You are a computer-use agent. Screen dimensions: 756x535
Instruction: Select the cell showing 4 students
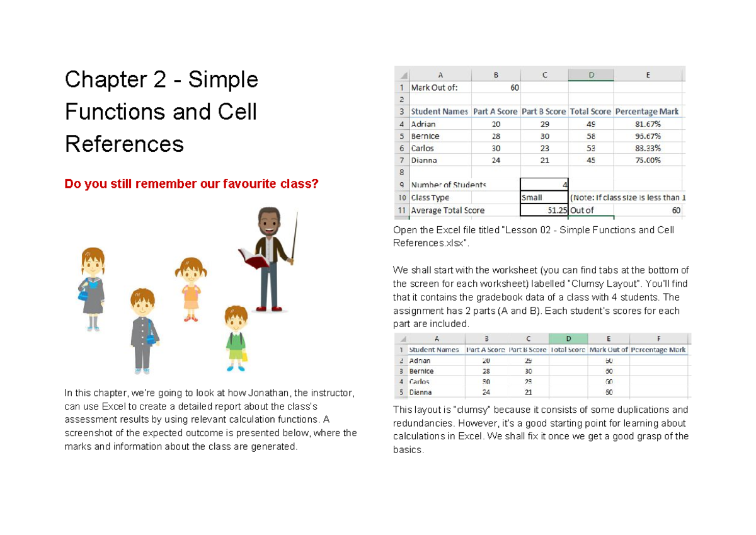(544, 185)
